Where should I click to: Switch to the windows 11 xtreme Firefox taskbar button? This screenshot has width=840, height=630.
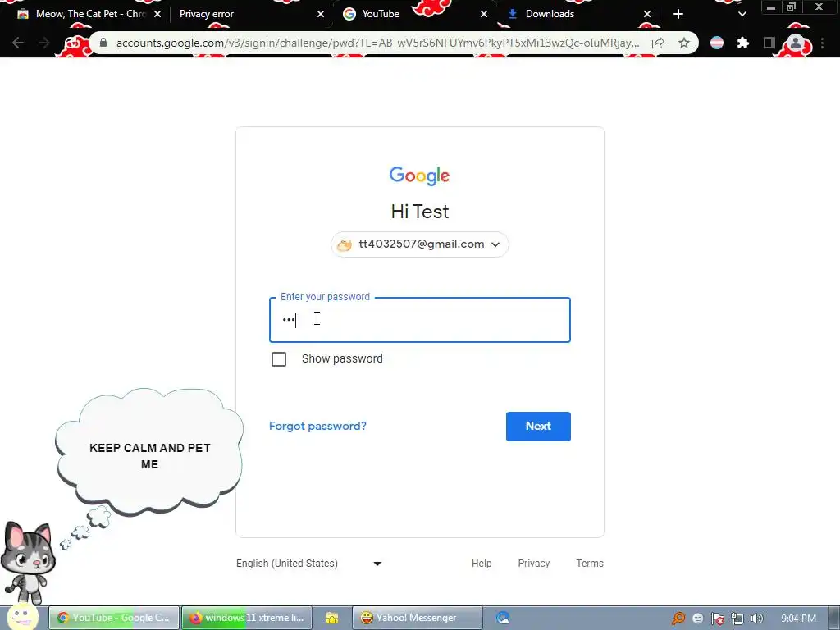tap(246, 618)
